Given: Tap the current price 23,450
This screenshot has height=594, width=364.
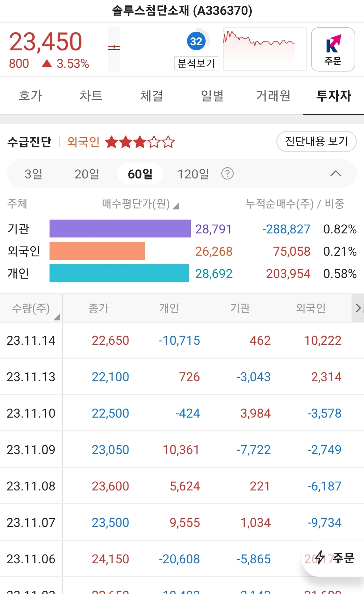Looking at the screenshot, I should click(46, 42).
